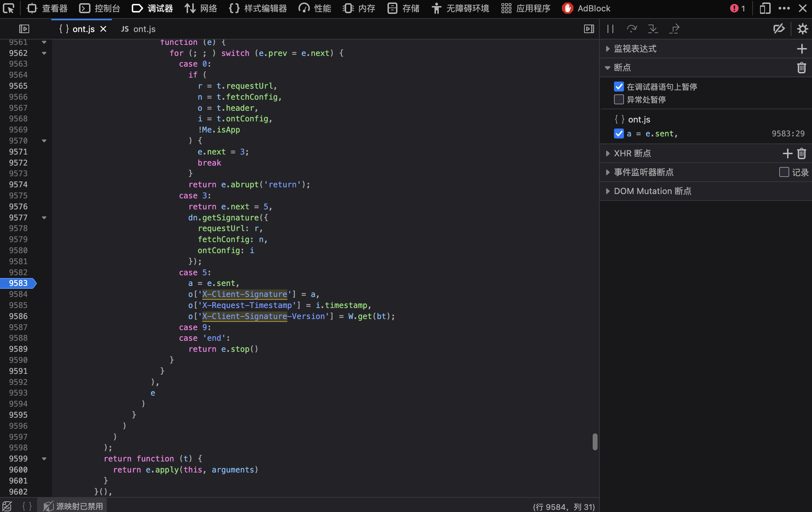812x512 pixels.
Task: Expand the 监视表达式 watch expressions section
Action: click(x=635, y=49)
